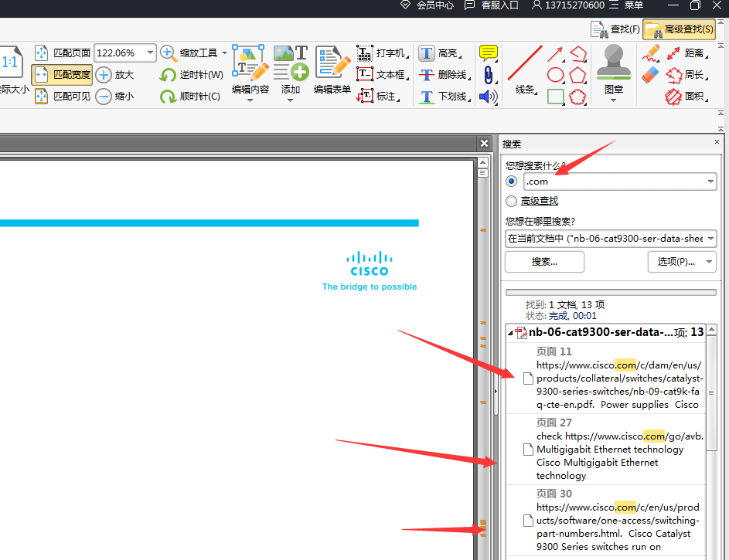Open the 菜单 menu in title bar

coord(626,5)
